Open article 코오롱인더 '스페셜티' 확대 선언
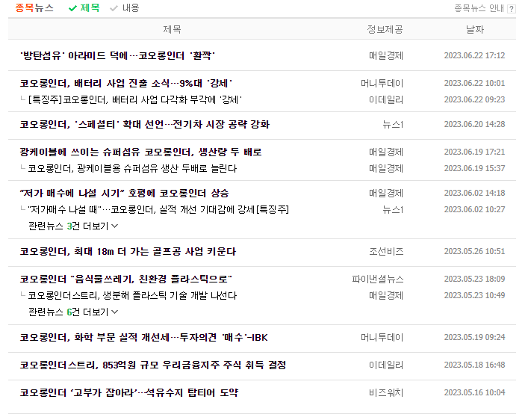 pyautogui.click(x=145, y=124)
